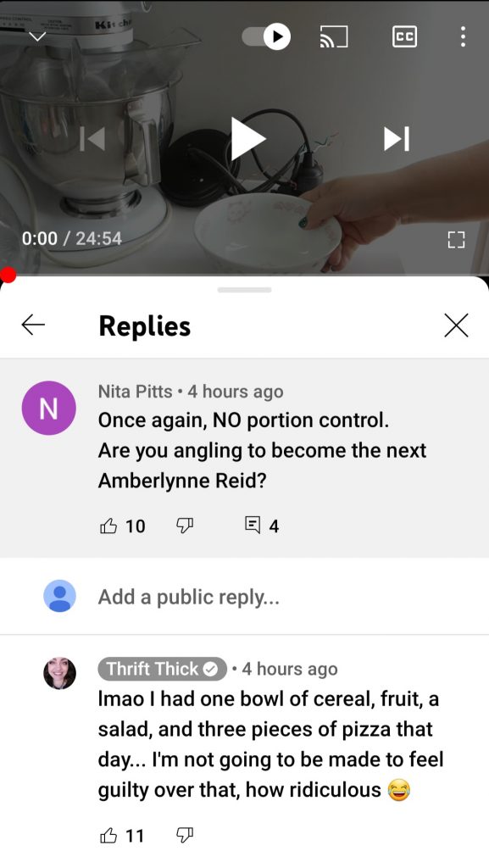The height and width of the screenshot is (868, 489).
Task: Open the Cast to device icon
Action: click(334, 36)
